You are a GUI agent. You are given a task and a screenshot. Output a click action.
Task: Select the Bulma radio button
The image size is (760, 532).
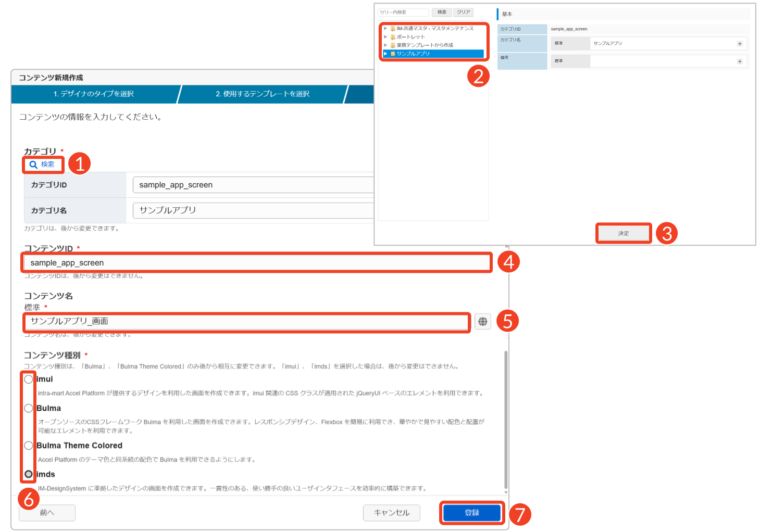click(x=29, y=408)
